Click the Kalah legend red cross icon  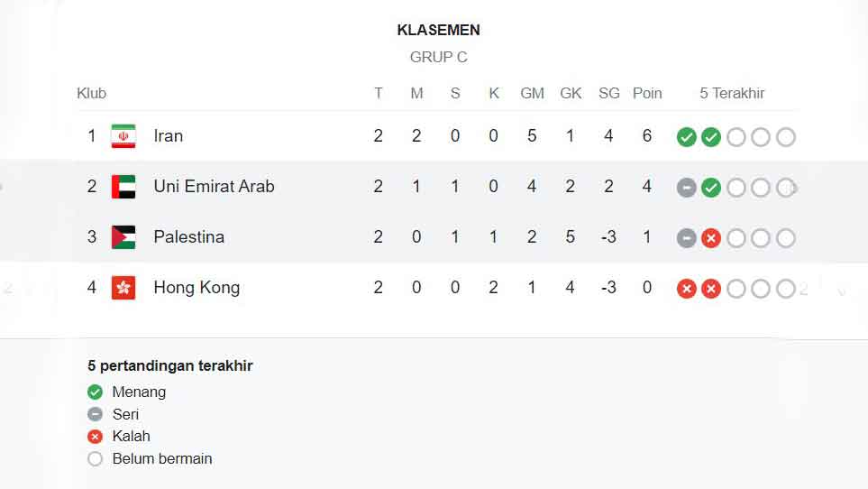tap(95, 437)
